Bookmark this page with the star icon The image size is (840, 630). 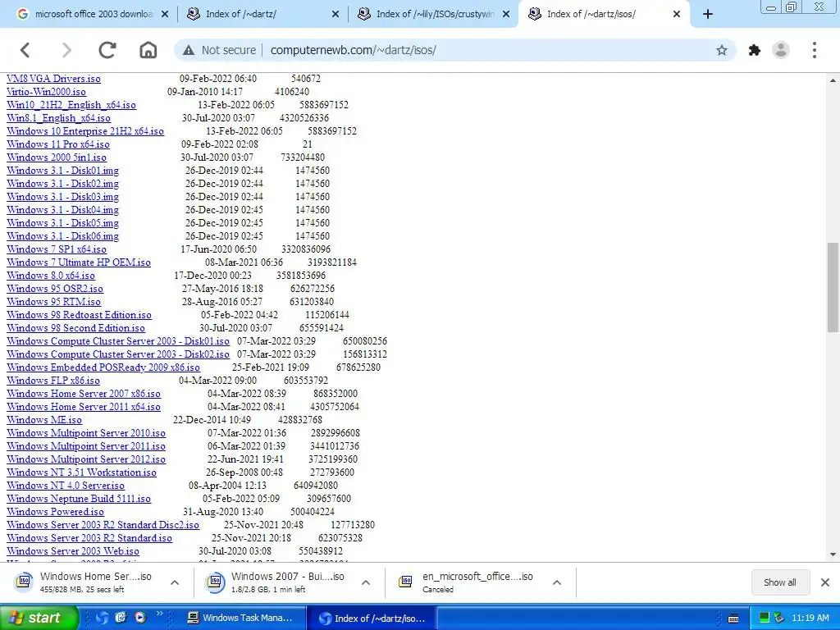(x=722, y=50)
